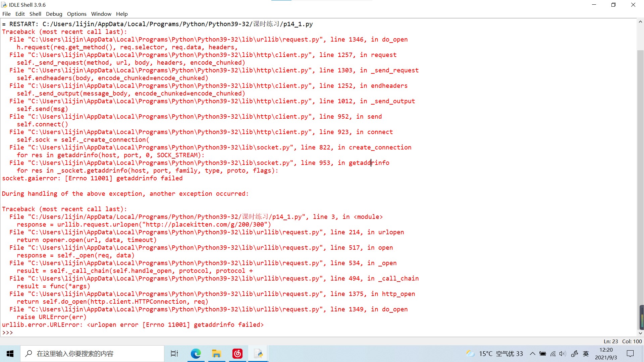Click the taskbar search input box
The height and width of the screenshot is (362, 644).
click(x=93, y=354)
